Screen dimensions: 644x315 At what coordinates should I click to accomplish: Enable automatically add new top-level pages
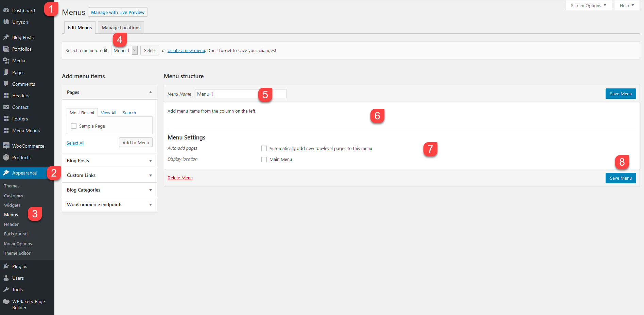264,148
